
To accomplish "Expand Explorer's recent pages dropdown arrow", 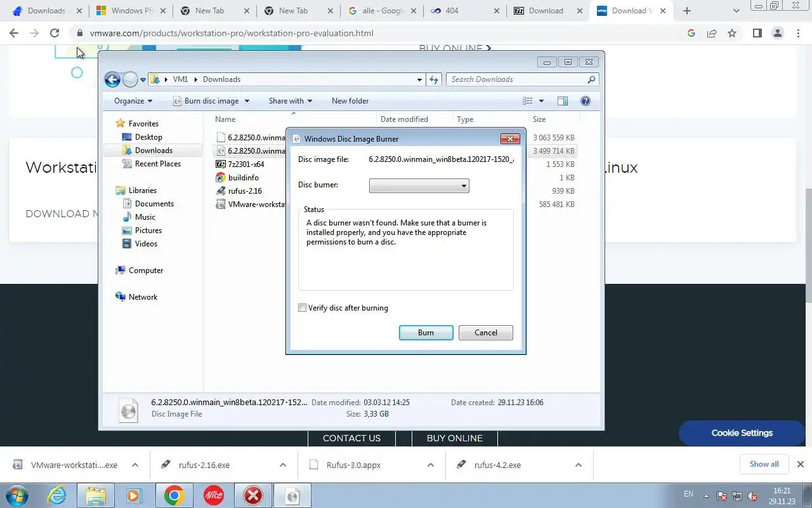I will (x=143, y=79).
